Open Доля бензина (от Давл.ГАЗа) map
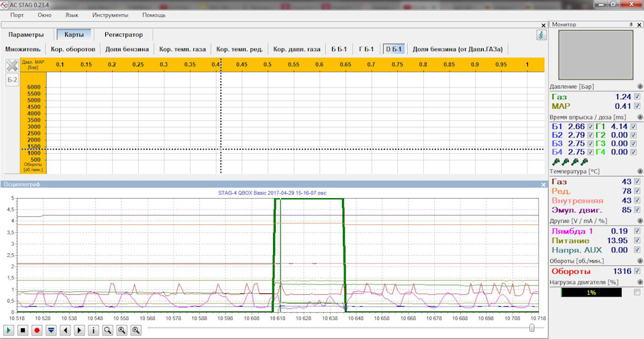The image size is (644, 339). click(x=458, y=49)
